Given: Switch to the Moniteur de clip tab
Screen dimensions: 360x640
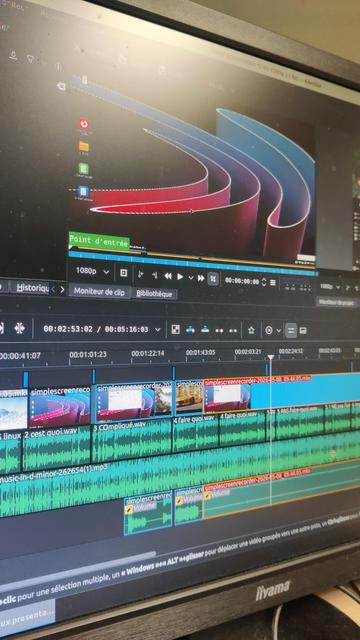Looking at the screenshot, I should [100, 291].
